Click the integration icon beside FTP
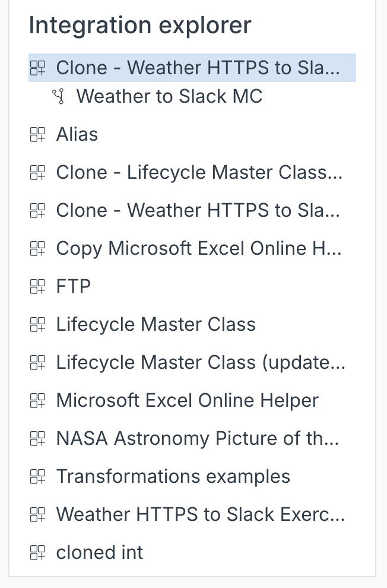The width and height of the screenshot is (387, 588). [37, 287]
